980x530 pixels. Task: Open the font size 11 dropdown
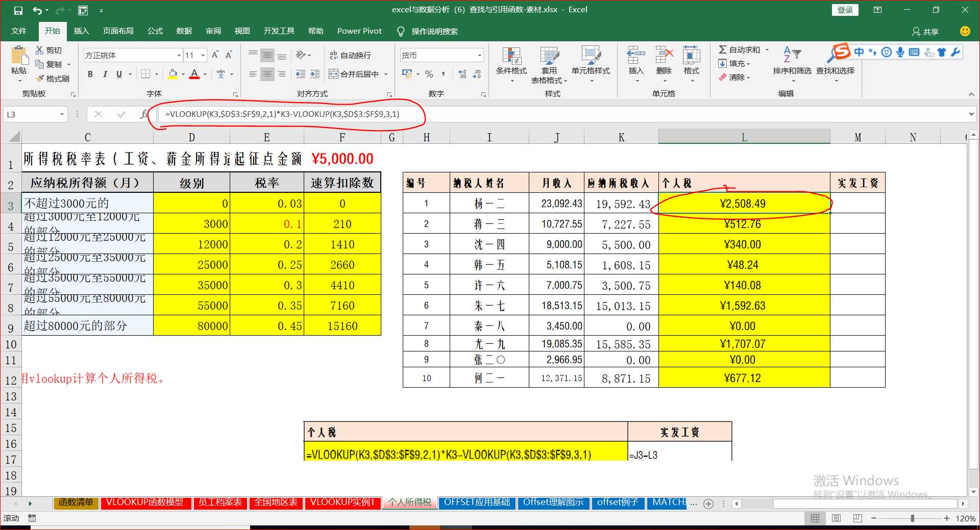(203, 55)
